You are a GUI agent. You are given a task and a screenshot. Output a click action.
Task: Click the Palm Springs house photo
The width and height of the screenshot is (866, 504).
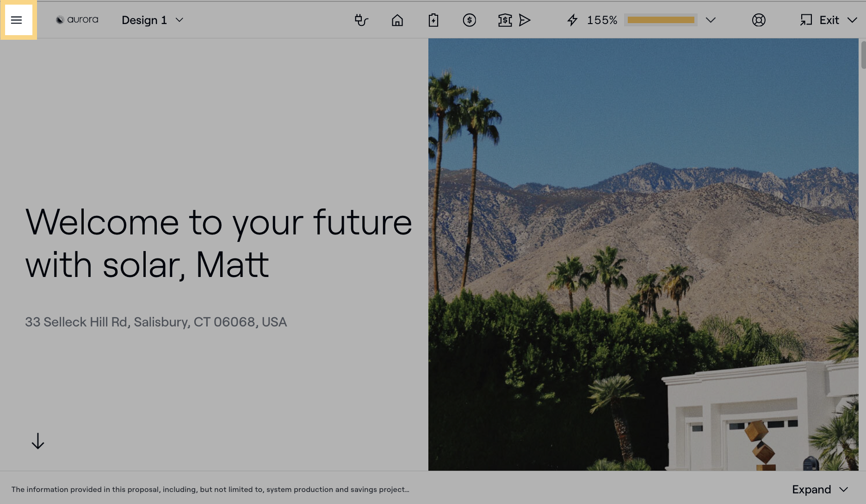click(643, 254)
